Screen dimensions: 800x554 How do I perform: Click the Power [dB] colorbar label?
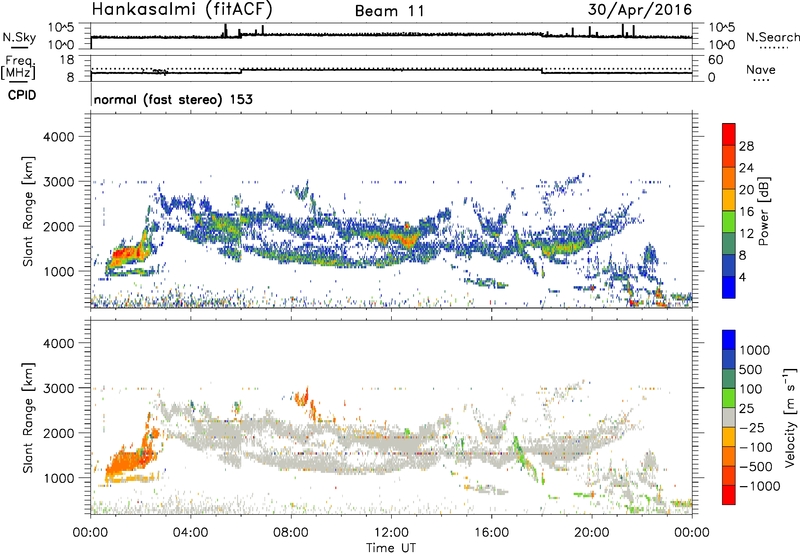click(763, 211)
